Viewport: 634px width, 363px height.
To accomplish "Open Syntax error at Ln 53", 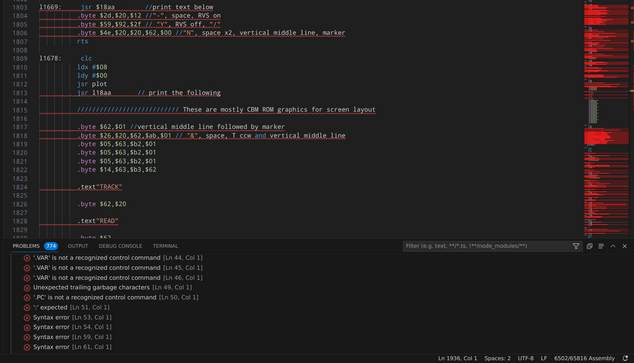I will pyautogui.click(x=72, y=317).
